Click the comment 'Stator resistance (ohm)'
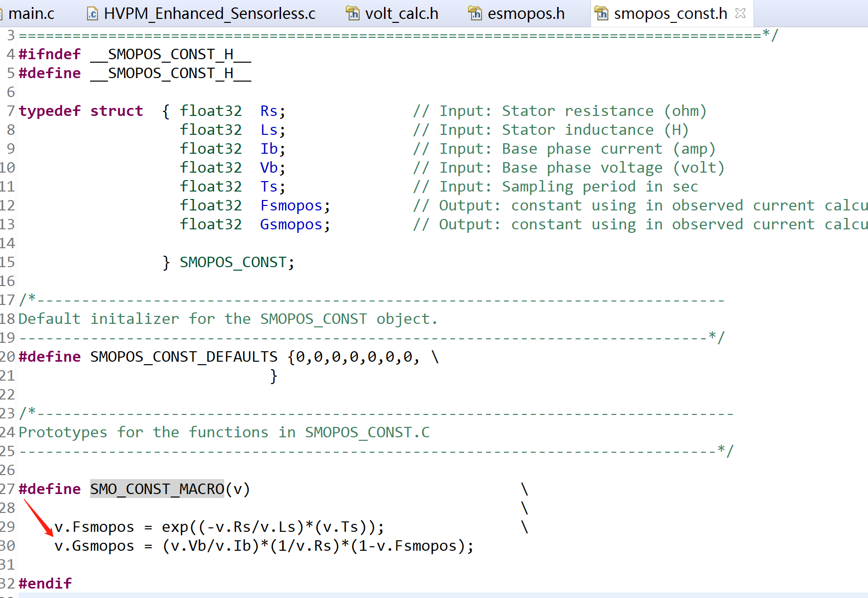Image resolution: width=868 pixels, height=598 pixels. click(604, 111)
